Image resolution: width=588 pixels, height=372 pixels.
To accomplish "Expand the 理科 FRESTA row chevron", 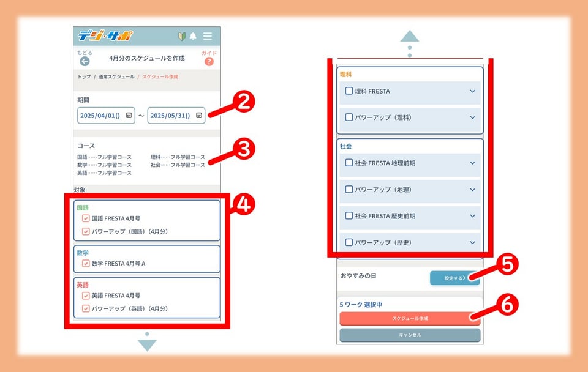I will click(x=472, y=91).
